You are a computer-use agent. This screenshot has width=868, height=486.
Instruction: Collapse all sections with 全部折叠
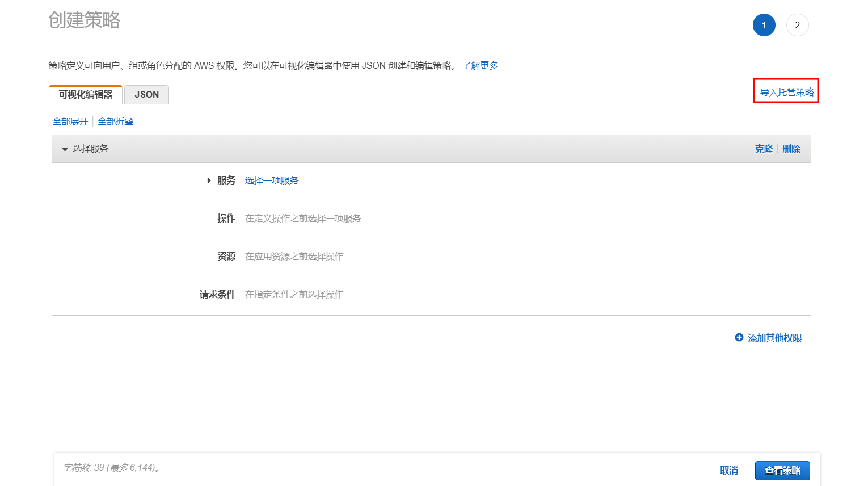[116, 122]
